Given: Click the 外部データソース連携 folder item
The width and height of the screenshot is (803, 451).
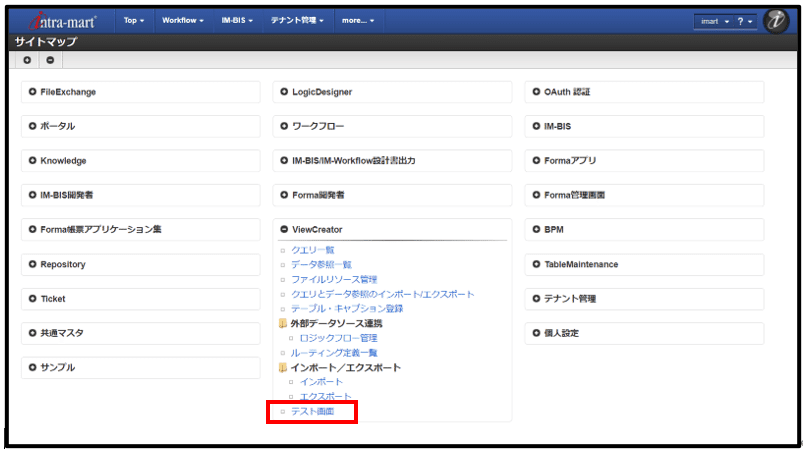Looking at the screenshot, I should click(336, 324).
